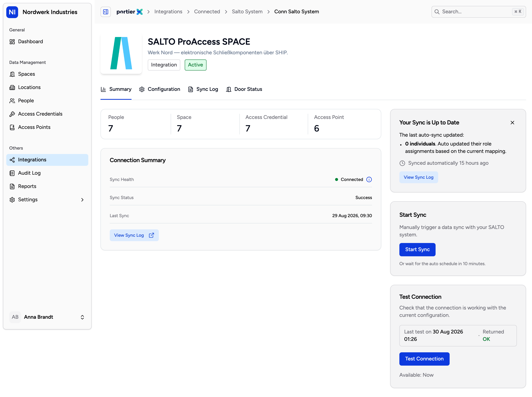
Task: Open People in the sidebar
Action: click(x=47, y=101)
